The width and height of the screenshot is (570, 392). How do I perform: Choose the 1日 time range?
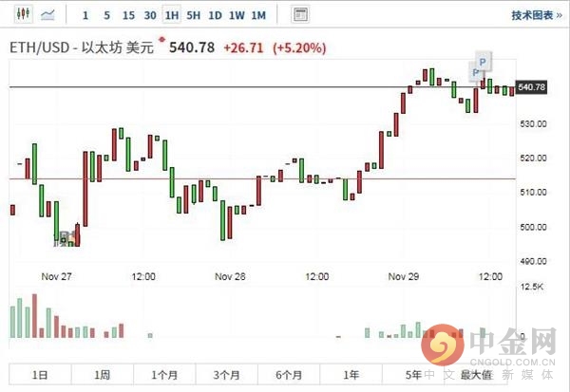coord(40,374)
